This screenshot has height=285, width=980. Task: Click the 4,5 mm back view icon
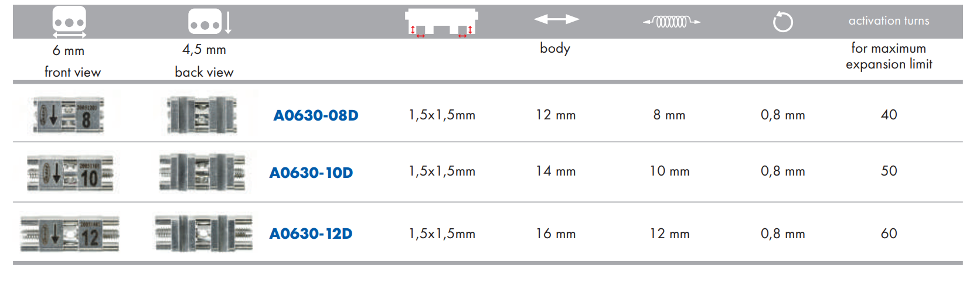(210, 22)
